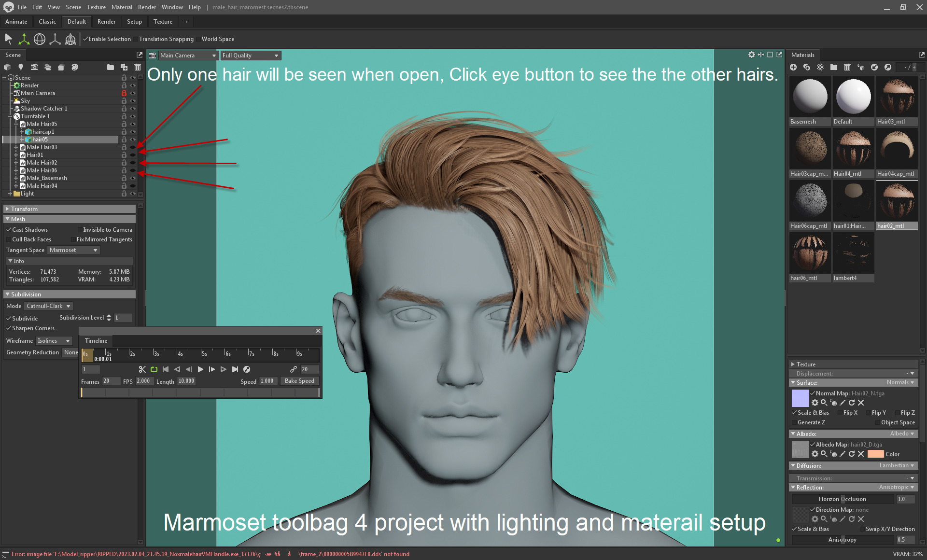Add a fog object using cloud icon

point(48,67)
